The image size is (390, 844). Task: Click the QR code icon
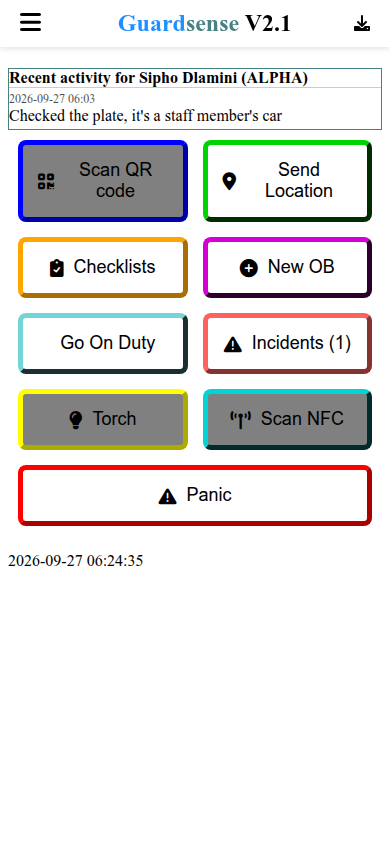[x=46, y=181]
